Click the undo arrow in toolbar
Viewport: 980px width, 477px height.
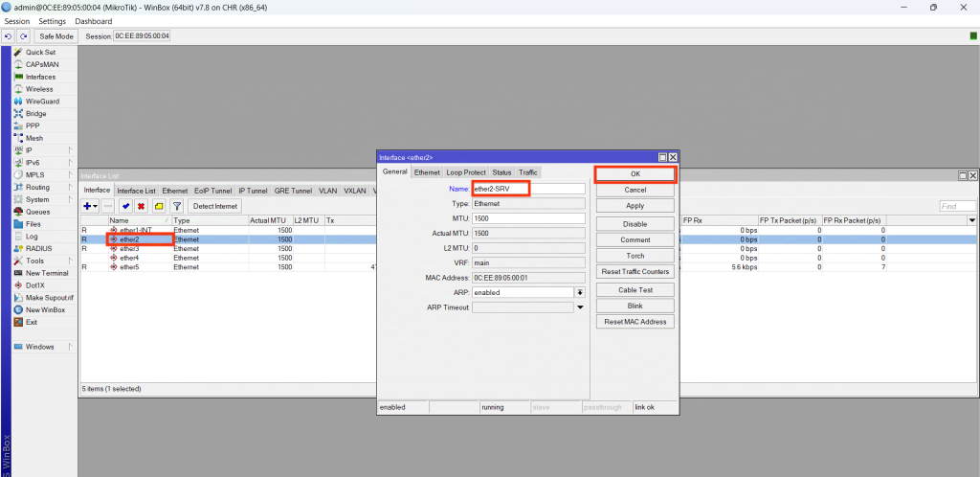point(9,36)
